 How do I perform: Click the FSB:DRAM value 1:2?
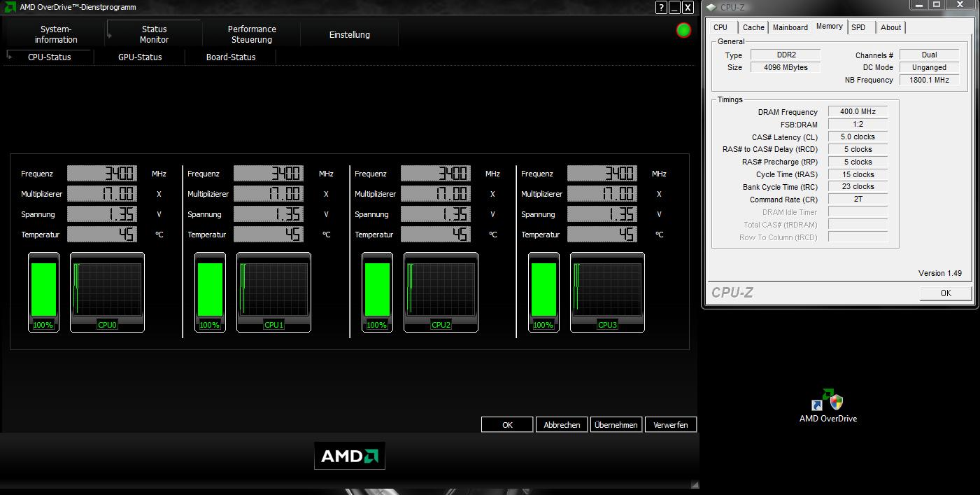point(858,124)
